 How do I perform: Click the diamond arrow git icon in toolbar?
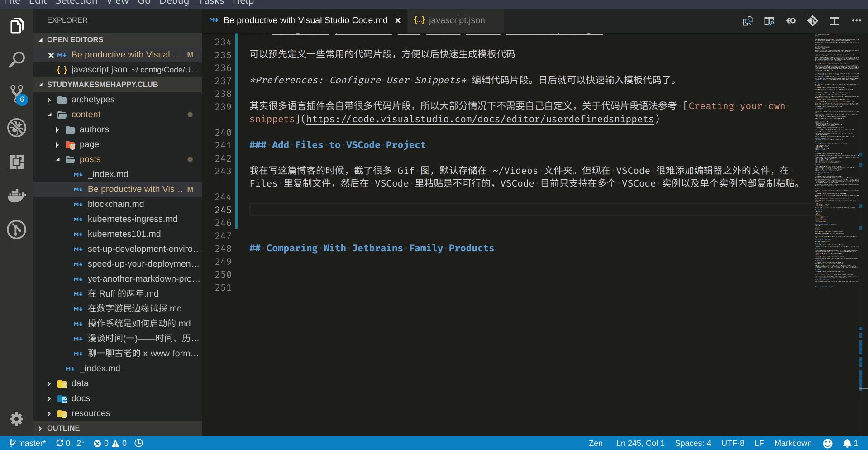coord(813,21)
